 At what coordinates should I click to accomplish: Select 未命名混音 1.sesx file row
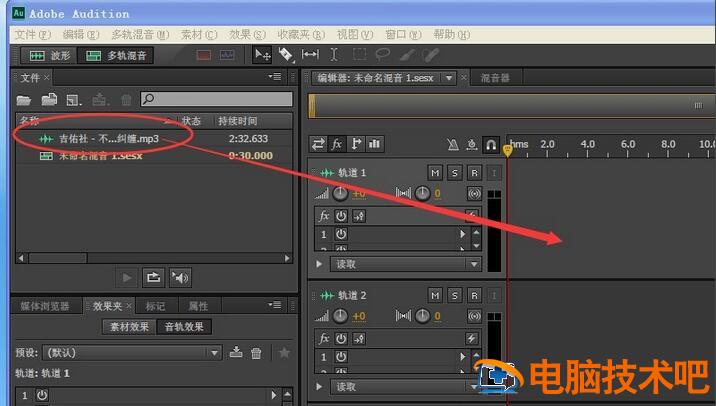[154, 156]
